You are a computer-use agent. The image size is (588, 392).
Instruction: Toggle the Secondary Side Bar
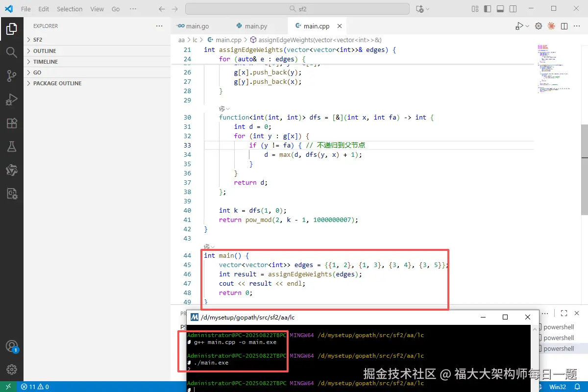point(513,9)
